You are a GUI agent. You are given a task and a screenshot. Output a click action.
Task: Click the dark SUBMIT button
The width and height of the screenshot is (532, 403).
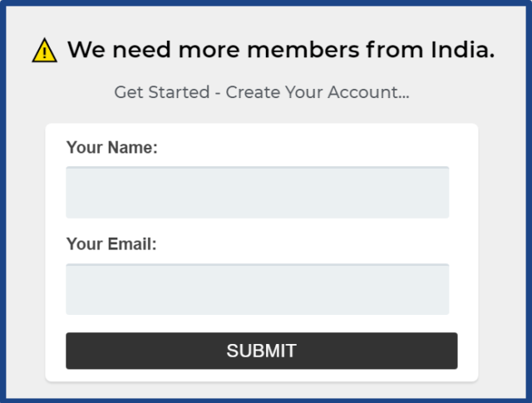[262, 351]
